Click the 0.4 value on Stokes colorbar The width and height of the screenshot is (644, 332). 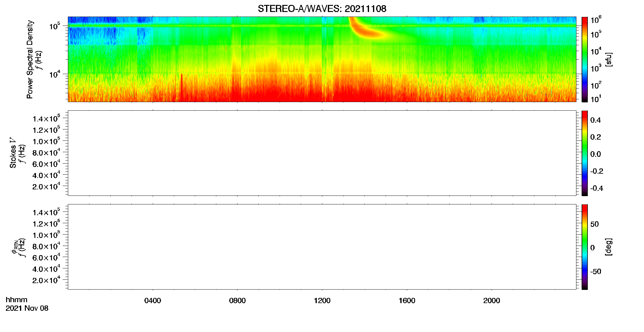(595, 120)
